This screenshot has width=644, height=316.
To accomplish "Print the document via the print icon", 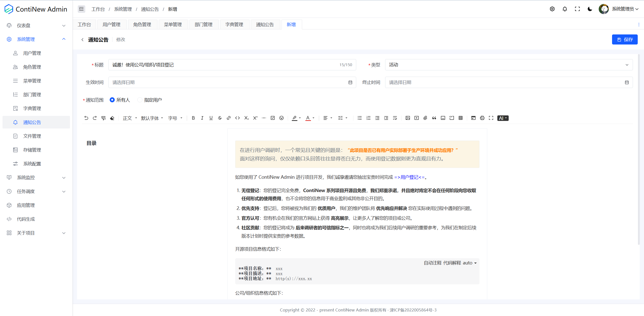I will [482, 118].
